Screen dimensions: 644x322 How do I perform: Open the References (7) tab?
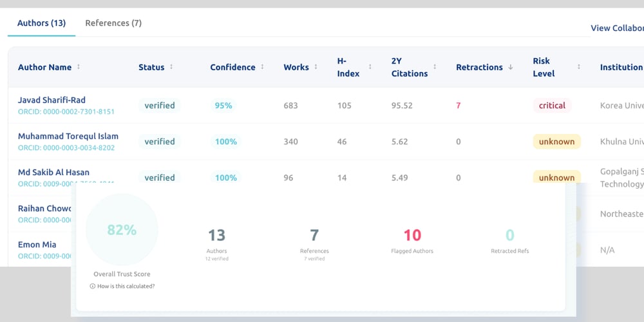113,23
